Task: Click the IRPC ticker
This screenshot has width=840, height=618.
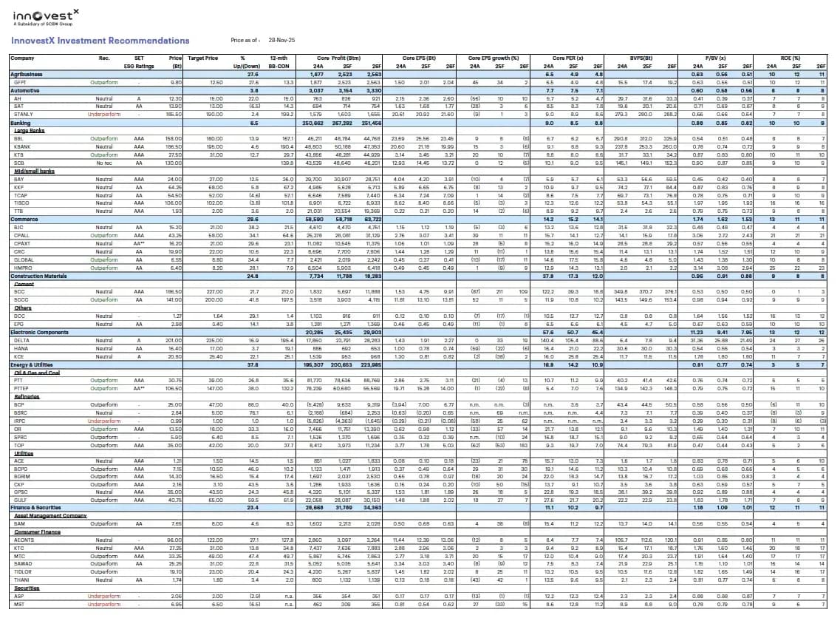Action: coord(19,421)
